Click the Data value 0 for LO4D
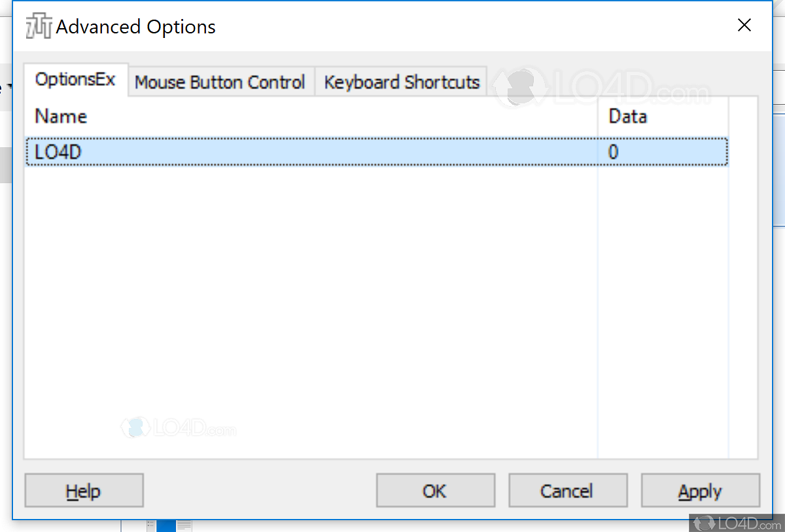The width and height of the screenshot is (785, 532). tap(614, 151)
